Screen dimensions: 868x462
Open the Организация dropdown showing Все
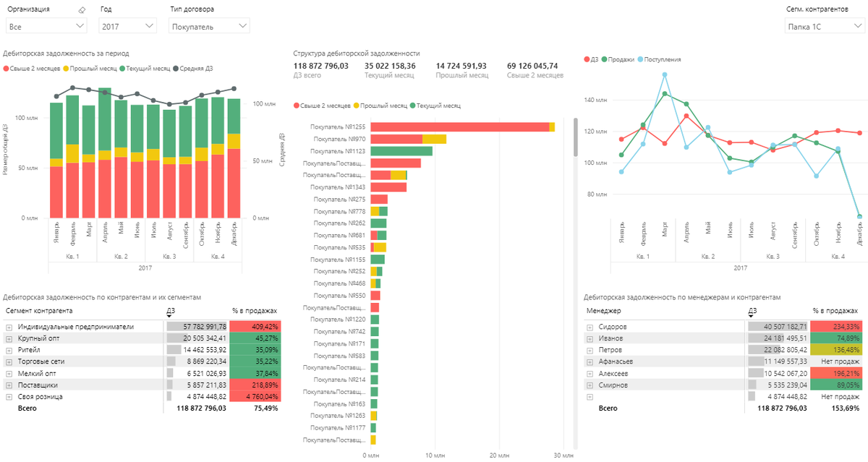[x=46, y=25]
